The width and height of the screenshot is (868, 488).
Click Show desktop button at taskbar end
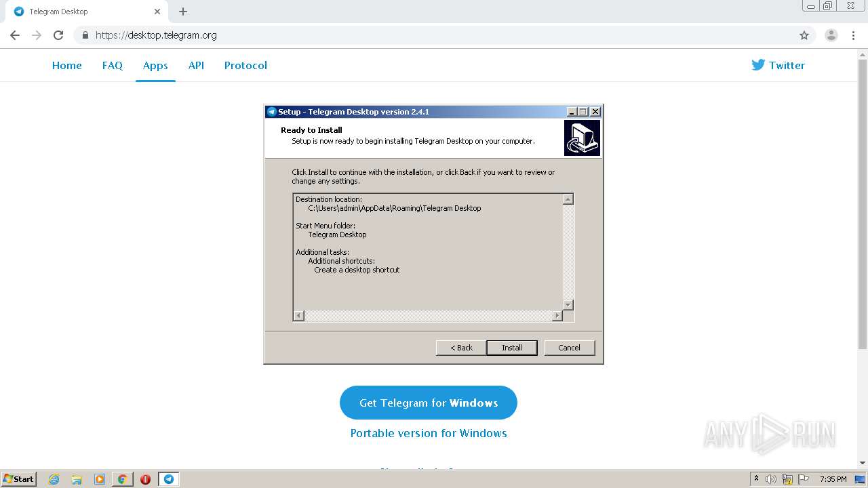[861, 479]
